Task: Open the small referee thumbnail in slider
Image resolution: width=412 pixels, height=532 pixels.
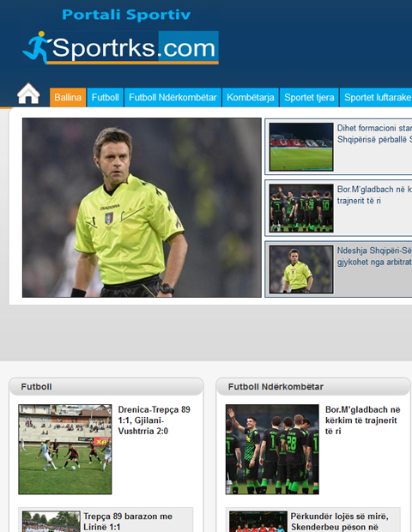Action: coord(301,269)
